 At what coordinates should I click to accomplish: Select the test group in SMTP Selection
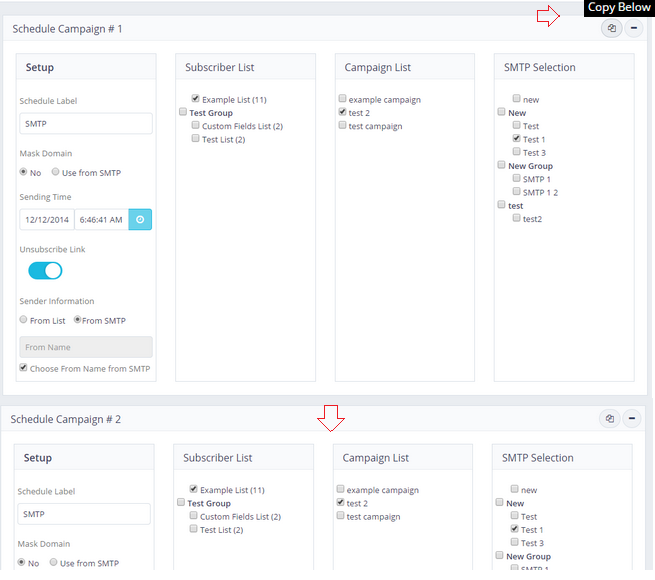502,205
